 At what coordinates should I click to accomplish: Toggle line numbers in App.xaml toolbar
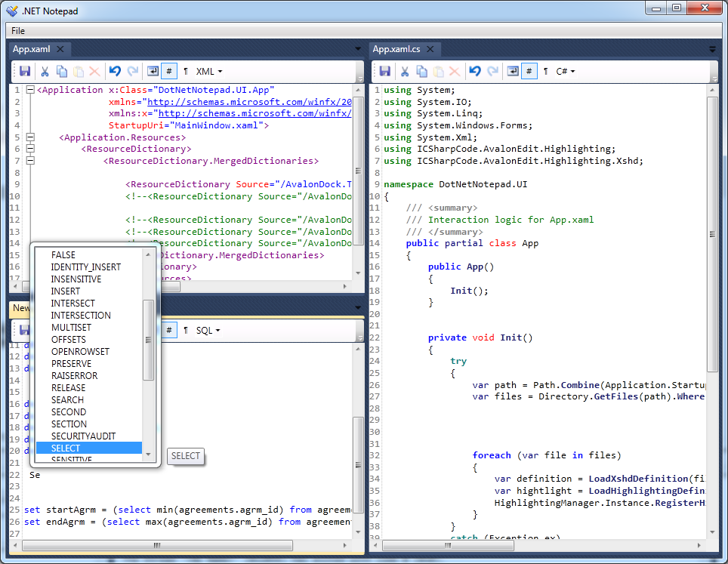(x=169, y=71)
